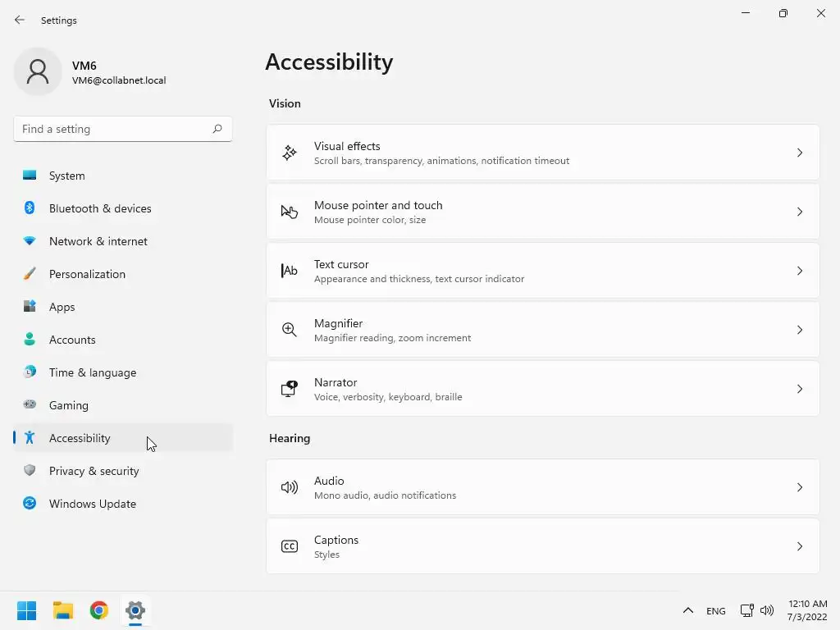840x630 pixels.
Task: Switch to Bluetooth & devices section
Action: [x=100, y=208]
